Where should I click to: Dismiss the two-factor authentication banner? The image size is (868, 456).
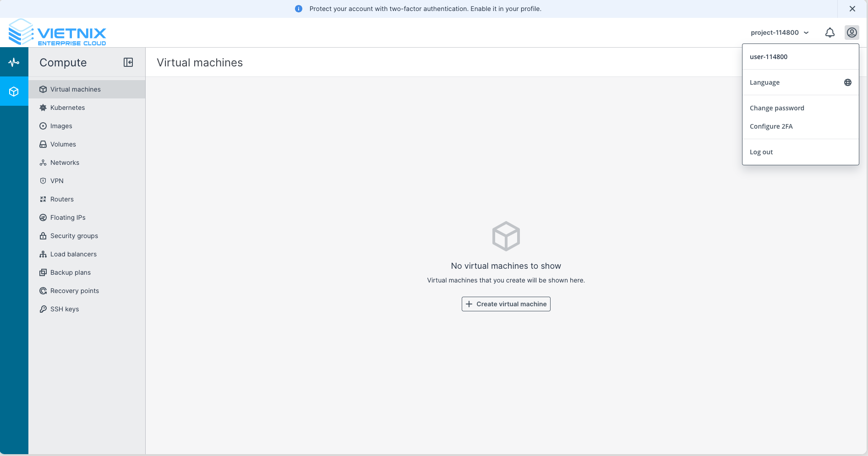[x=852, y=9]
